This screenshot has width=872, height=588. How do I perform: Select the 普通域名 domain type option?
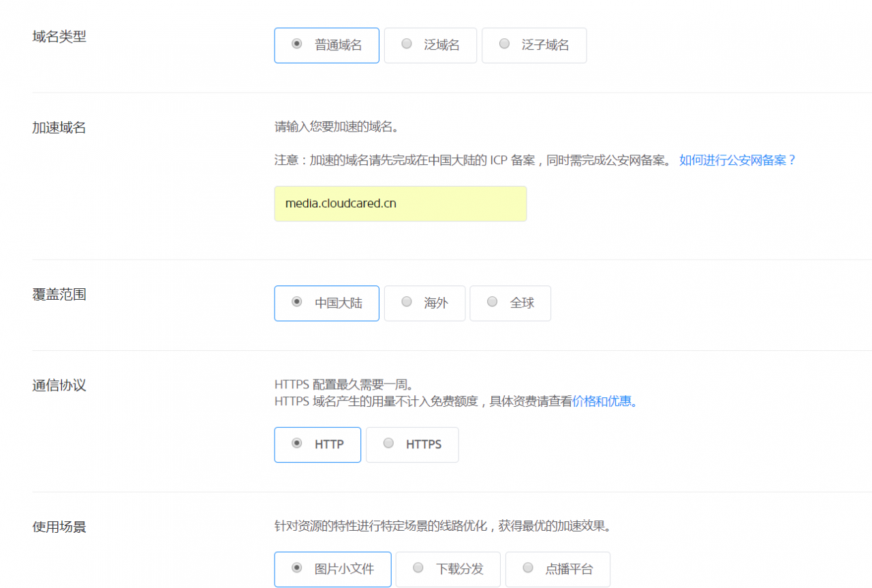tap(326, 45)
